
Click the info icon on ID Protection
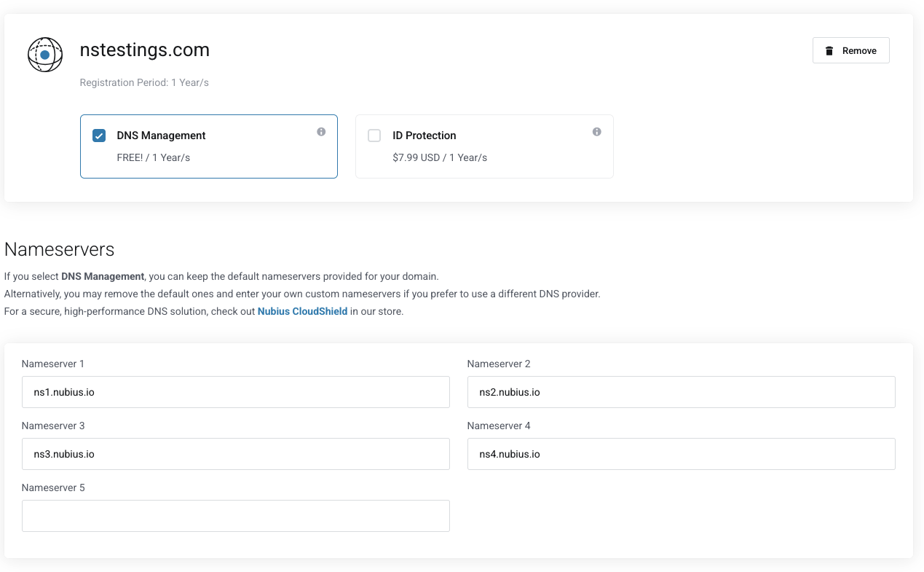(597, 132)
